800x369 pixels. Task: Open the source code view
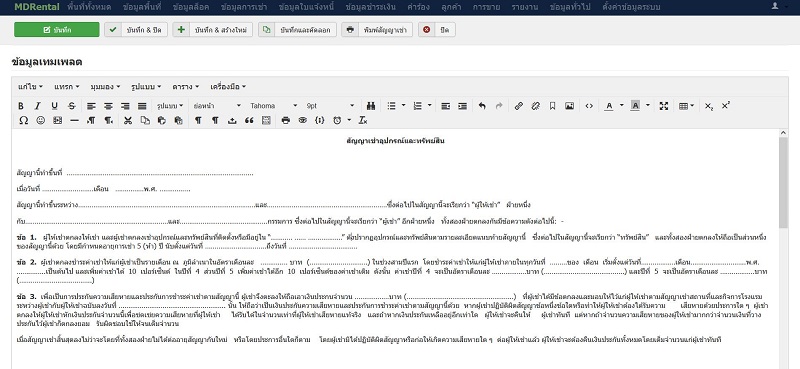pyautogui.click(x=589, y=106)
